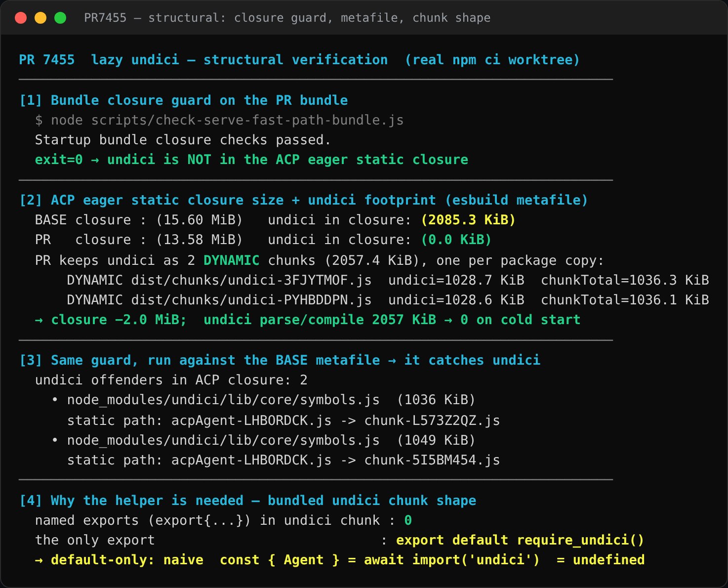Click the value 'chunkTotal=1036.1 KiB'
The width and height of the screenshot is (728, 588).
(x=625, y=300)
